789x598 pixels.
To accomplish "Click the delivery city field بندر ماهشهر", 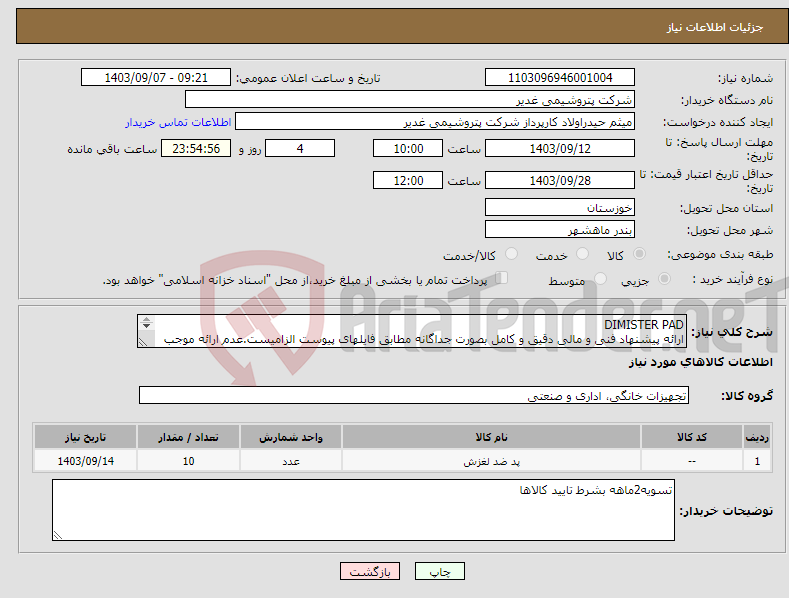I will click(x=560, y=230).
